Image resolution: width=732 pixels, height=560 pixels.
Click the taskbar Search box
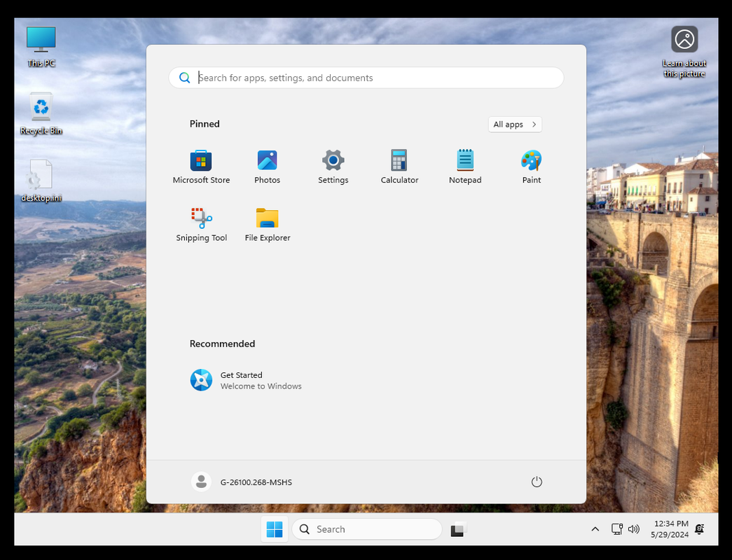[x=367, y=528]
